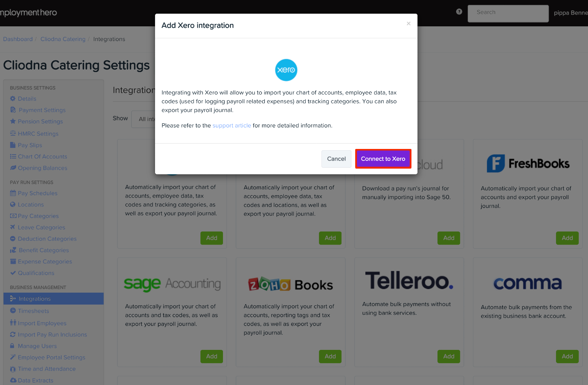Click the Search input field
The width and height of the screenshot is (588, 385).
pos(508,13)
